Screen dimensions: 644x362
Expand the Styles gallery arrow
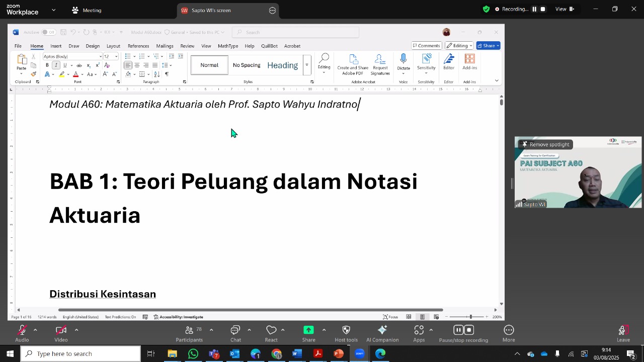(307, 65)
